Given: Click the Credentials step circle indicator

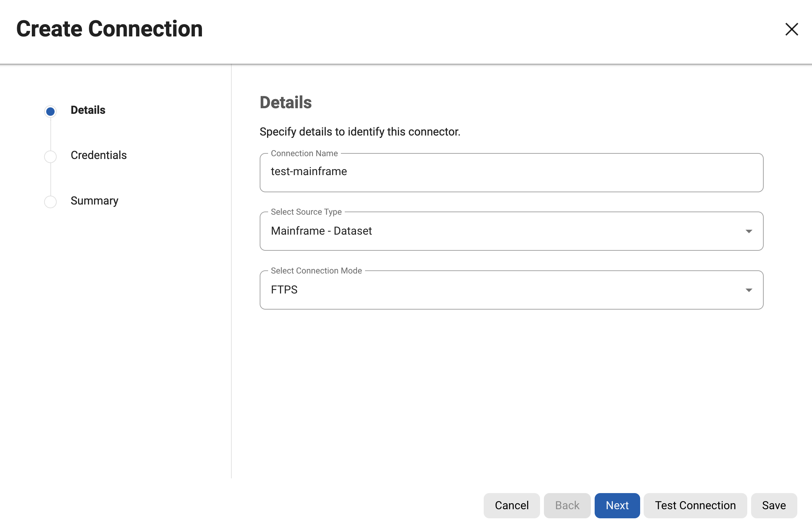Looking at the screenshot, I should 50,157.
